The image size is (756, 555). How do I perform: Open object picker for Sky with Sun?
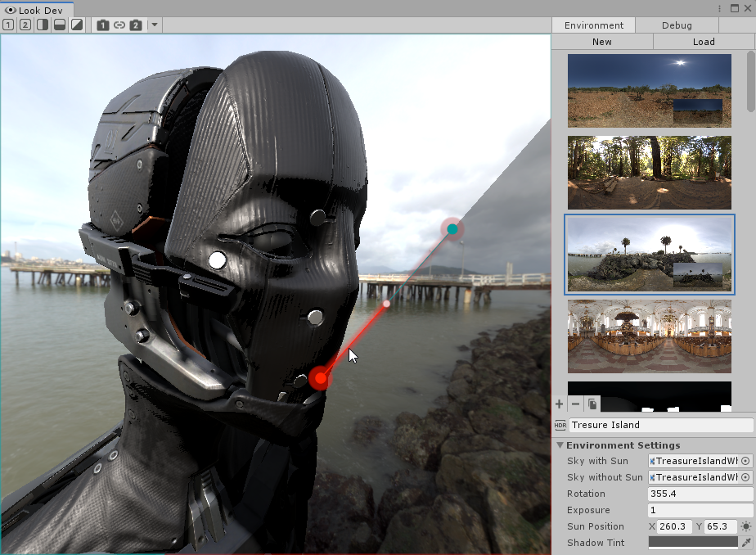tap(745, 461)
